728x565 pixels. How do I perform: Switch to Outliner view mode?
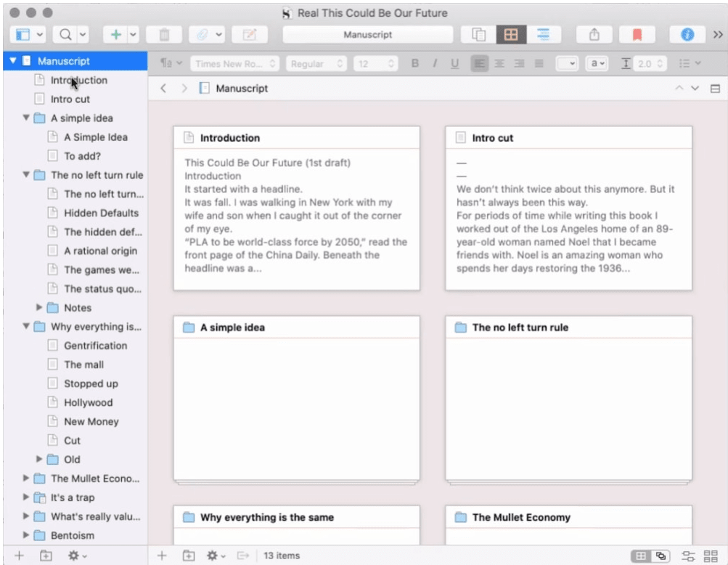pyautogui.click(x=542, y=35)
